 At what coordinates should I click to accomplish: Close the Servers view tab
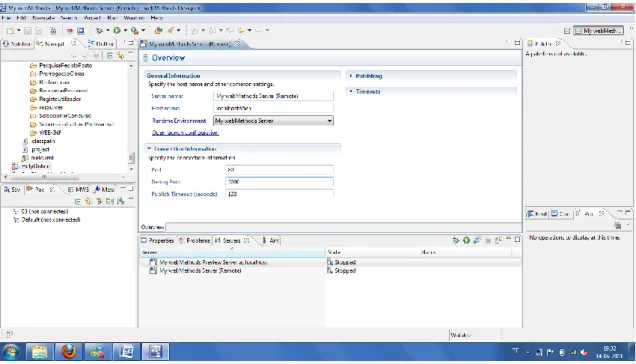tap(246, 240)
